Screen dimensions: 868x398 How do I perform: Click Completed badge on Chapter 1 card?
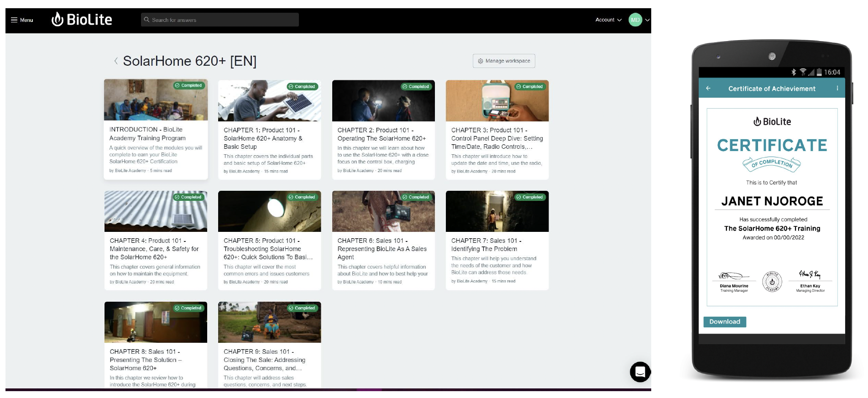pos(302,86)
